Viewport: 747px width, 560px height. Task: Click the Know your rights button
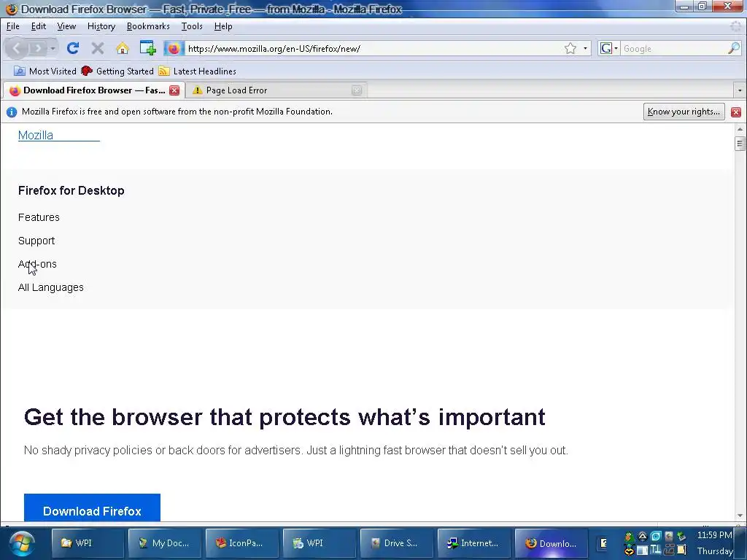coord(684,112)
